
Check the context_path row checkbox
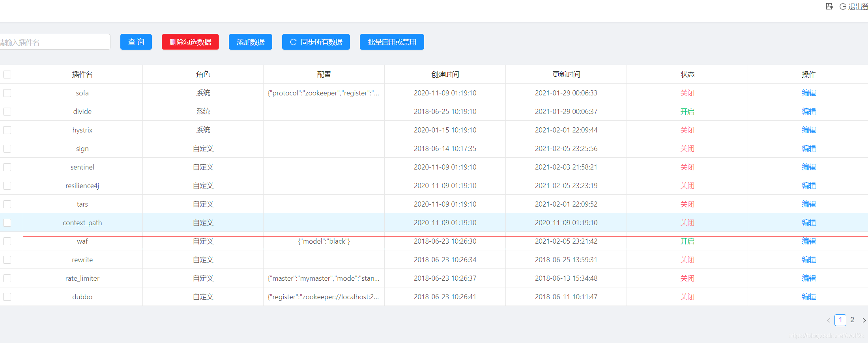pyautogui.click(x=7, y=223)
